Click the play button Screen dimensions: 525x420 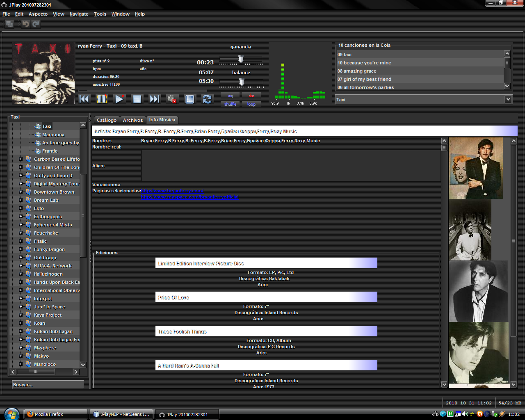(119, 99)
